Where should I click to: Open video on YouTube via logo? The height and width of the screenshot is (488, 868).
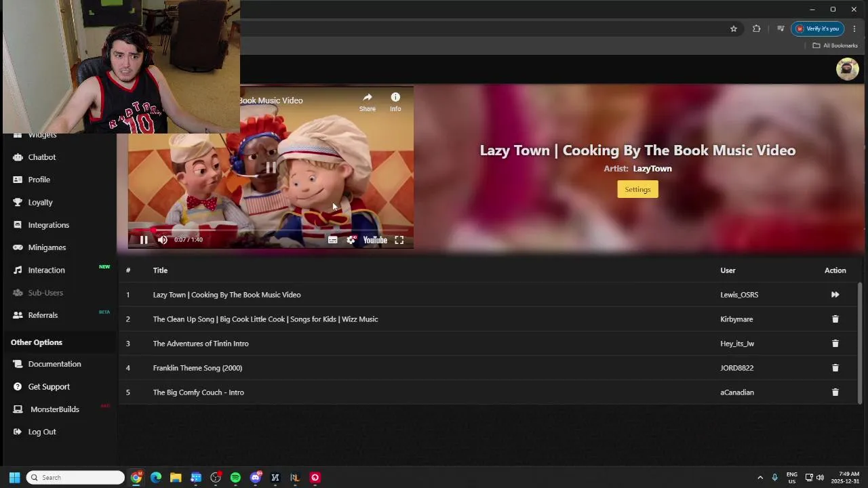(x=375, y=240)
